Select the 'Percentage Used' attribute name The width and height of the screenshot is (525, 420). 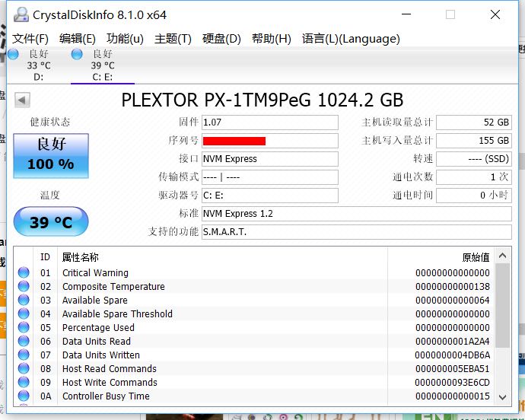(98, 328)
